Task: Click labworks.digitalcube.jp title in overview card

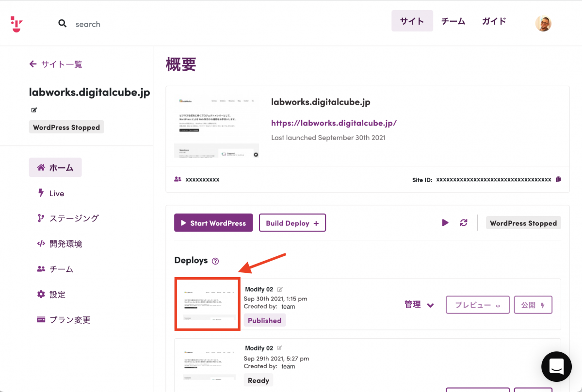Action: (x=321, y=102)
